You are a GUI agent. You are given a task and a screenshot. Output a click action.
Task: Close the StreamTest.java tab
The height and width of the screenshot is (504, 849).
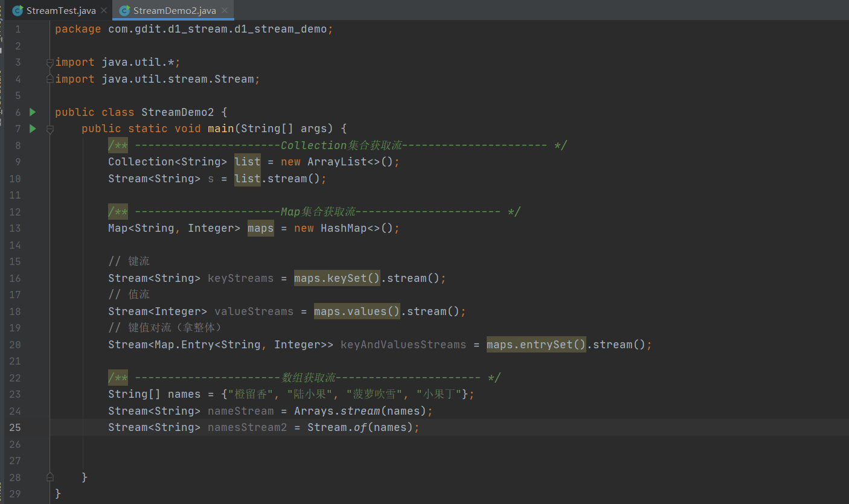pyautogui.click(x=104, y=11)
